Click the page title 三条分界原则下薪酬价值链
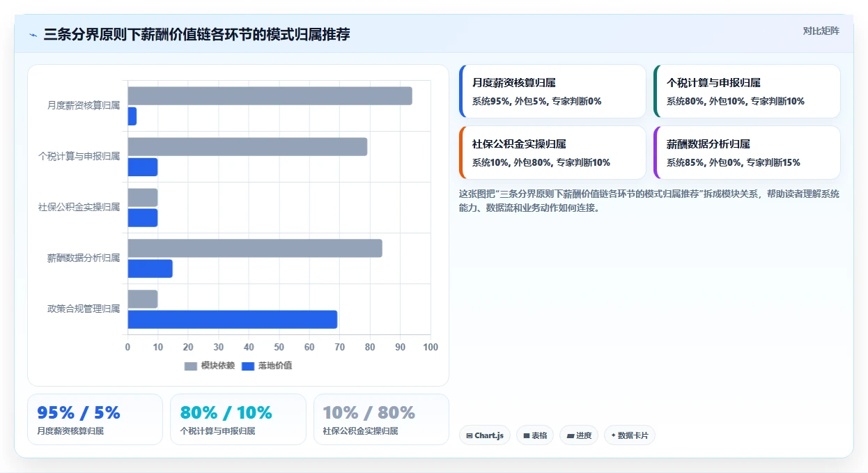Screen dimensions: 868x473 coord(196,34)
